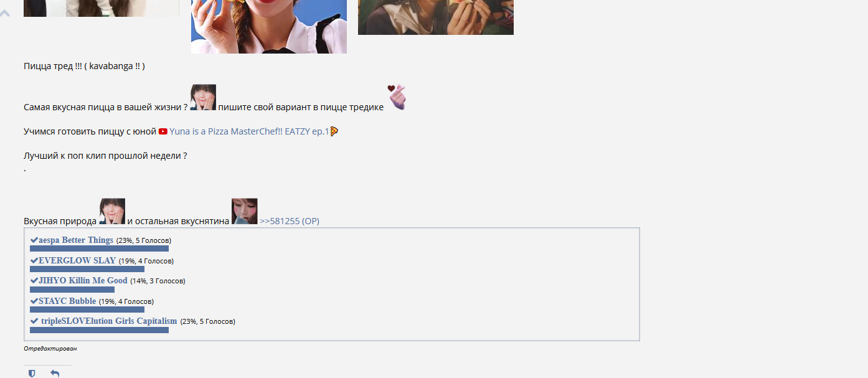Click the reply arrow icon below the post
868x378 pixels.
pos(55,373)
